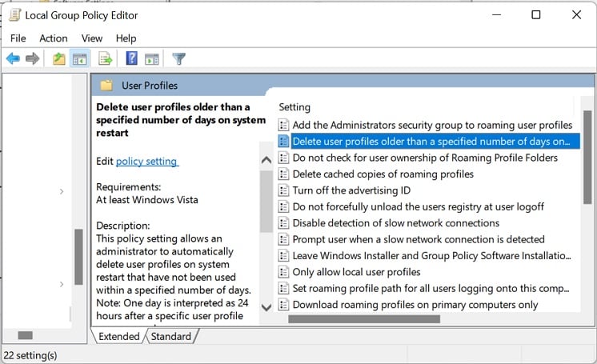597x364 pixels.
Task: Click the Setting column header
Action: click(294, 107)
